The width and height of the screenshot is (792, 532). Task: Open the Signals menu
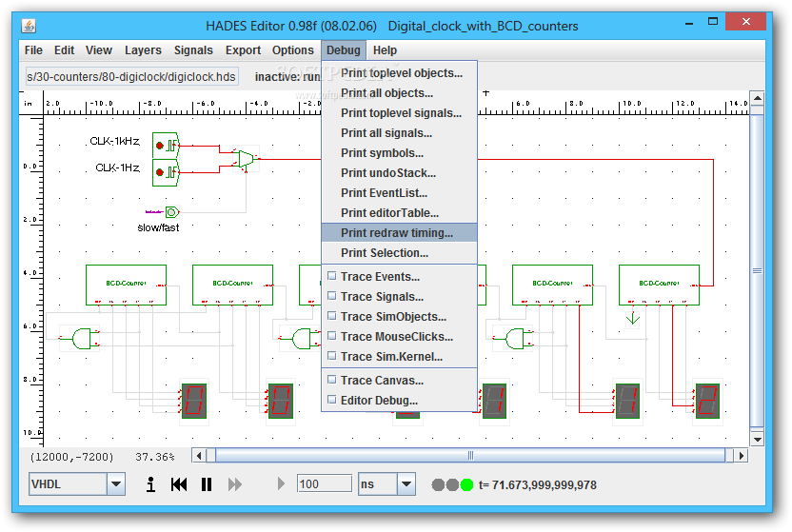point(193,50)
